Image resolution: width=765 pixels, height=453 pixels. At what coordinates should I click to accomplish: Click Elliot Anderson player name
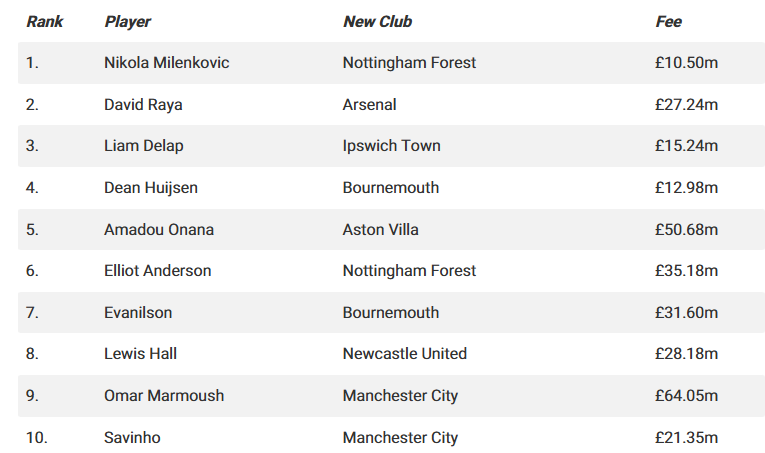(157, 271)
